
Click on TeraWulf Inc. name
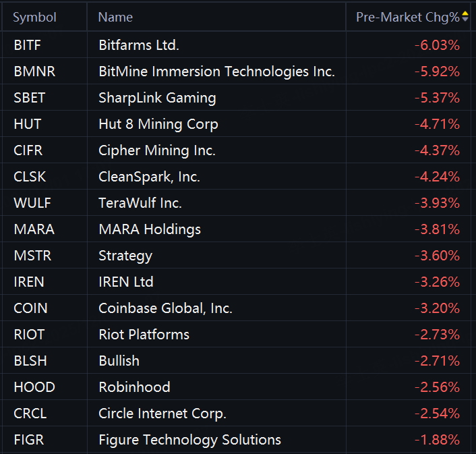click(140, 203)
